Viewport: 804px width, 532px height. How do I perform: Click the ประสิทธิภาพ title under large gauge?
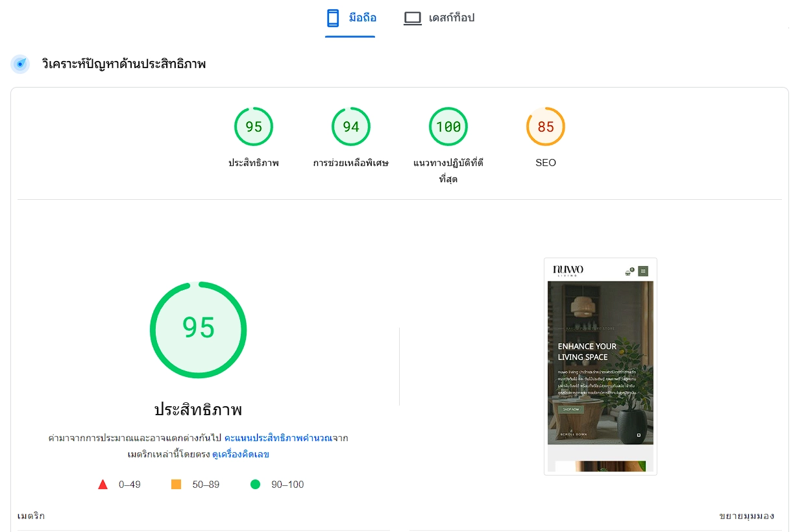point(198,410)
